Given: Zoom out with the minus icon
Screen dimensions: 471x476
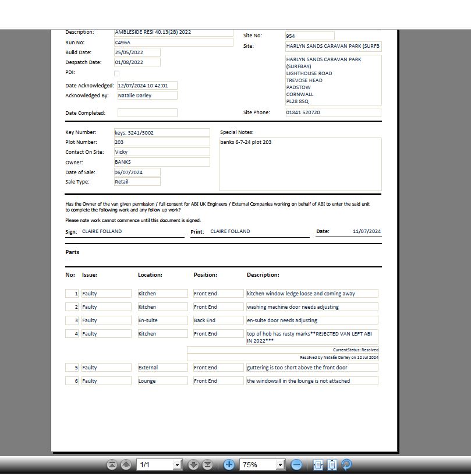Looking at the screenshot, I should [x=296, y=465].
